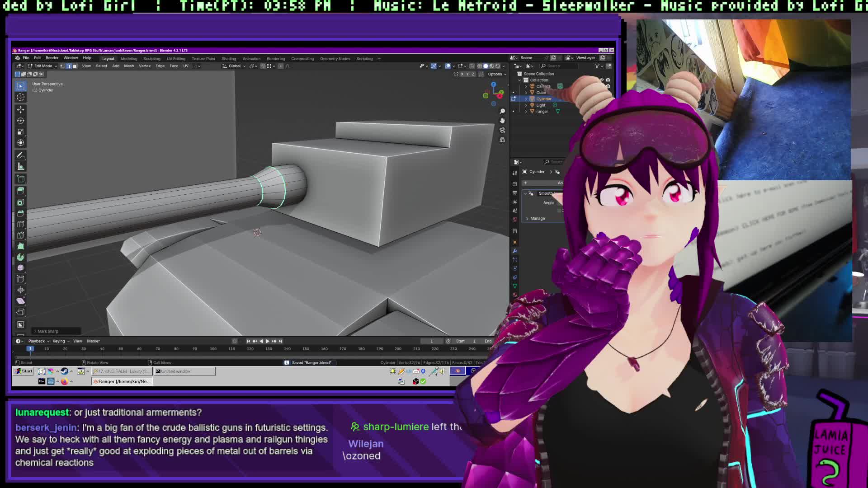Open the Modifiers wrench properties tab
Screen dimensions: 868x488
point(514,251)
